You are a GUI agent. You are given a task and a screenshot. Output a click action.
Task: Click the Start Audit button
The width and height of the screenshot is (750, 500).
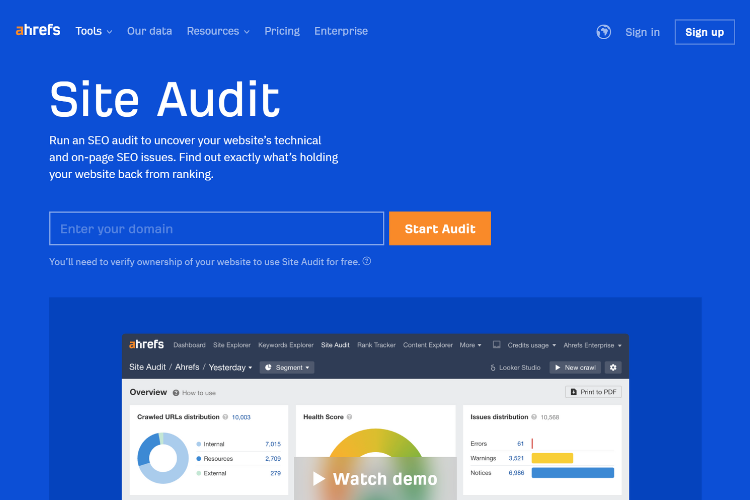pyautogui.click(x=440, y=228)
